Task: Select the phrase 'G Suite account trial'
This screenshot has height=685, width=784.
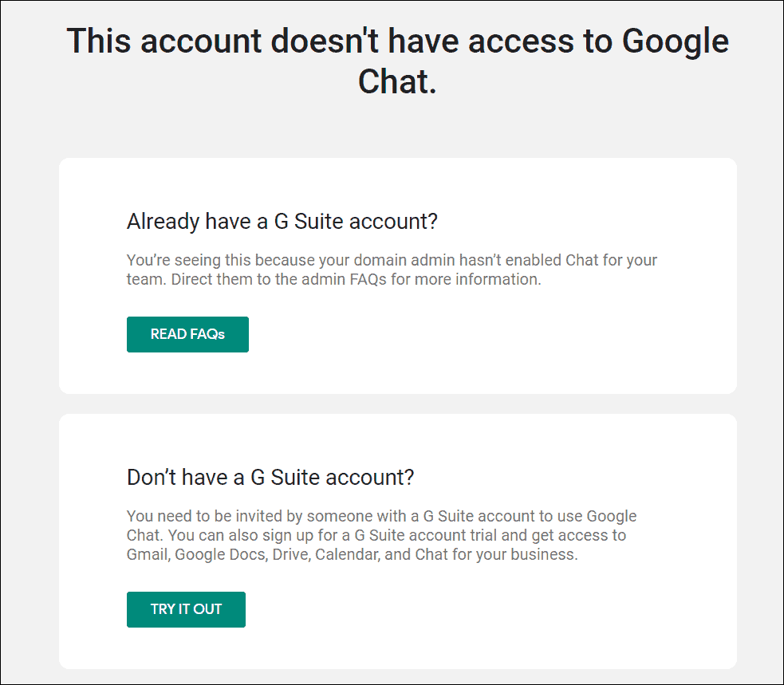Action: 447,534
